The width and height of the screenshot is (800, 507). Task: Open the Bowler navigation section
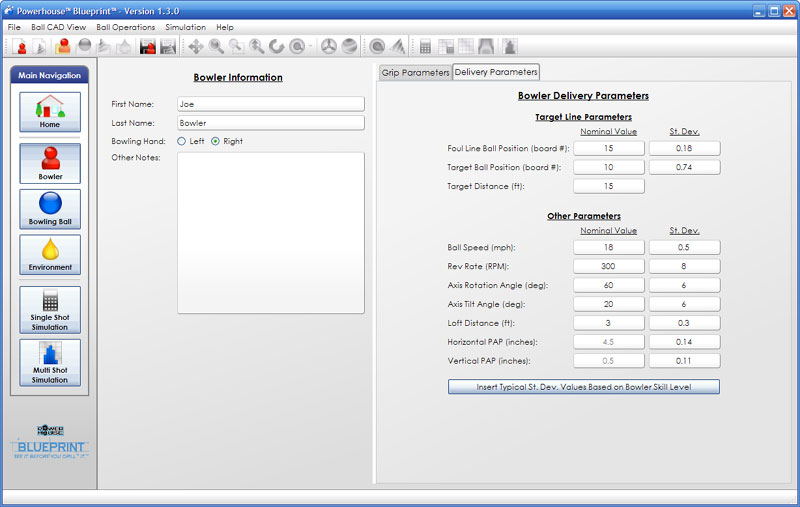click(50, 163)
